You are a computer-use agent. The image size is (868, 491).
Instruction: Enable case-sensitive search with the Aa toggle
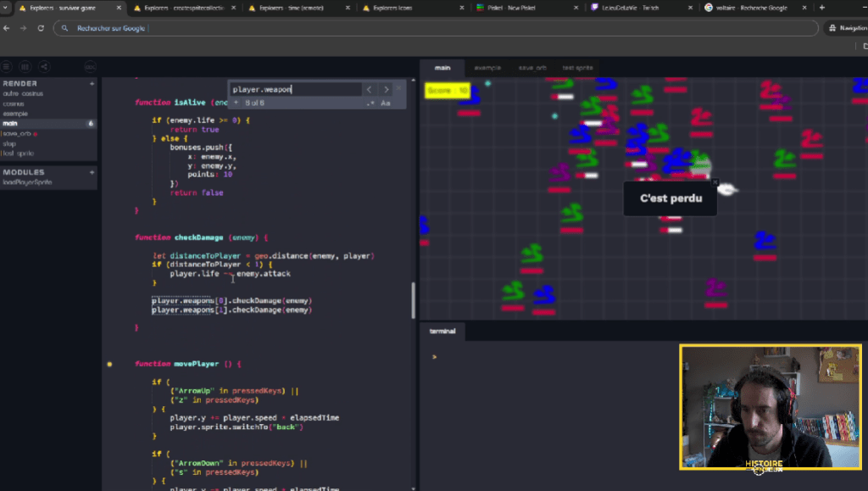(x=385, y=103)
